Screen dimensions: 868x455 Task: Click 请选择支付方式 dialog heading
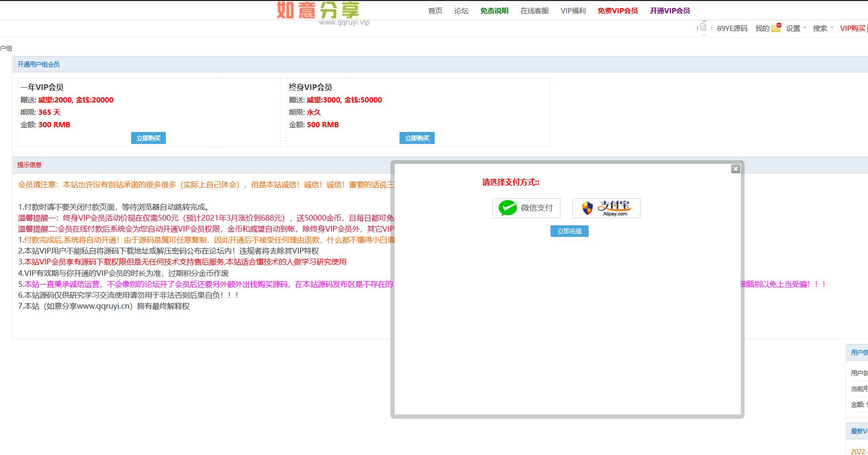tap(511, 182)
